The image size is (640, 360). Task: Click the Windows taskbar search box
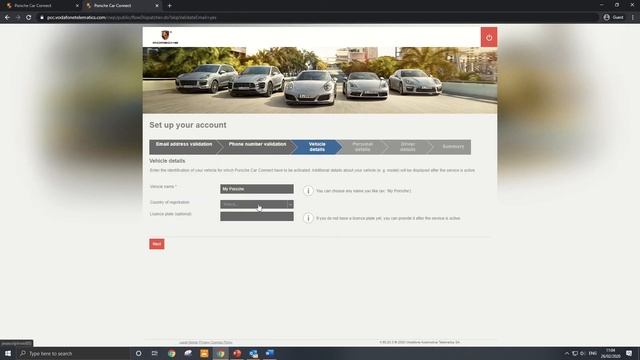(73, 353)
